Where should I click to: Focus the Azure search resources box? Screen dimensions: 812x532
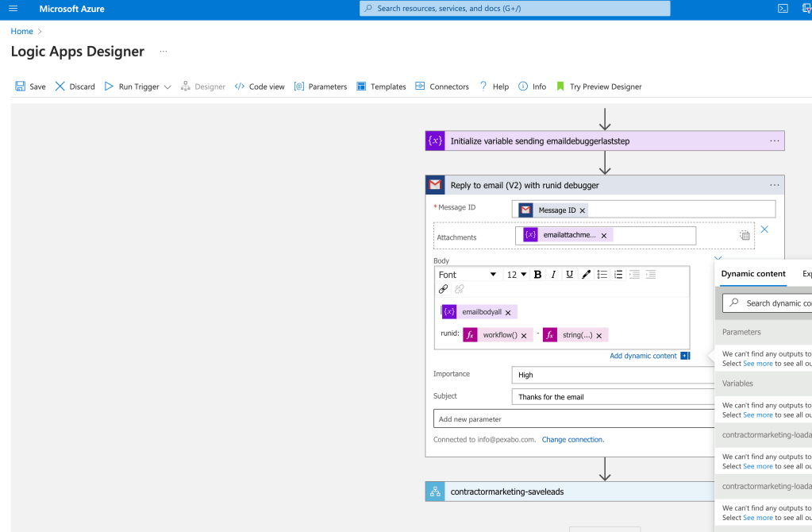click(x=515, y=8)
